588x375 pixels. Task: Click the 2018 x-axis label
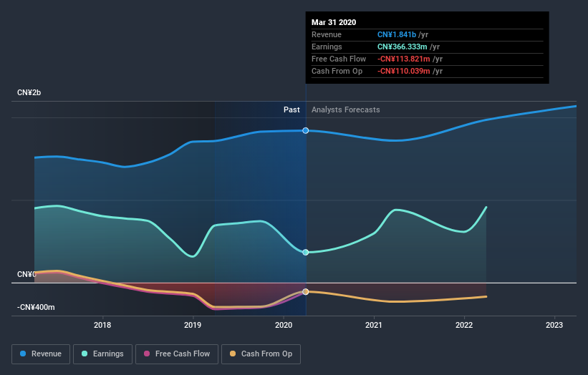click(x=102, y=325)
